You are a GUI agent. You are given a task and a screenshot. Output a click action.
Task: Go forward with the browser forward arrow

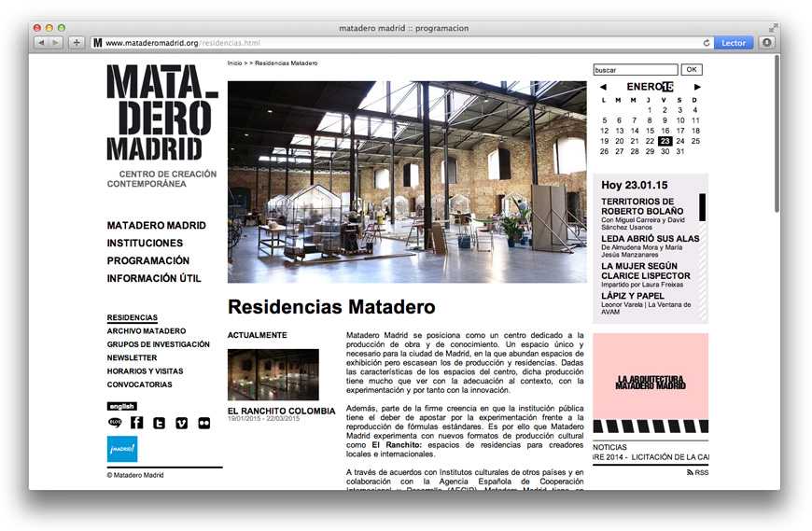click(55, 43)
